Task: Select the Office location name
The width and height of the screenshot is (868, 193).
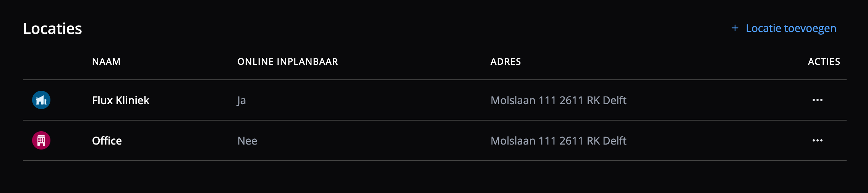Action: (x=107, y=141)
